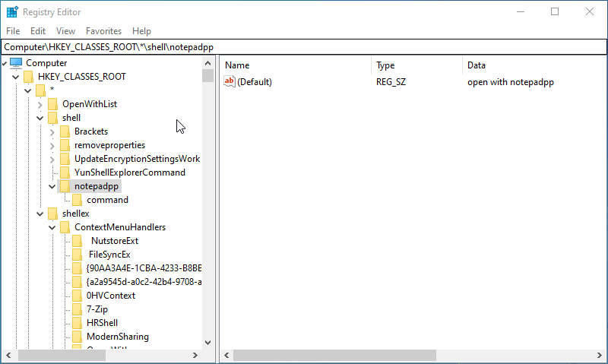Click the YunShellExplorerCommand folder icon
Screen dimensions: 608x364
point(65,173)
